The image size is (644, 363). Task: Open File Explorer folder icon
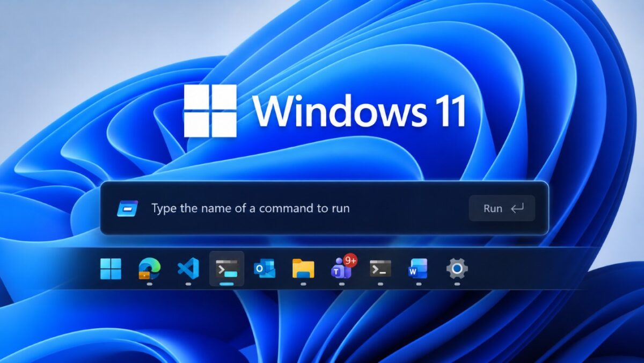click(303, 268)
